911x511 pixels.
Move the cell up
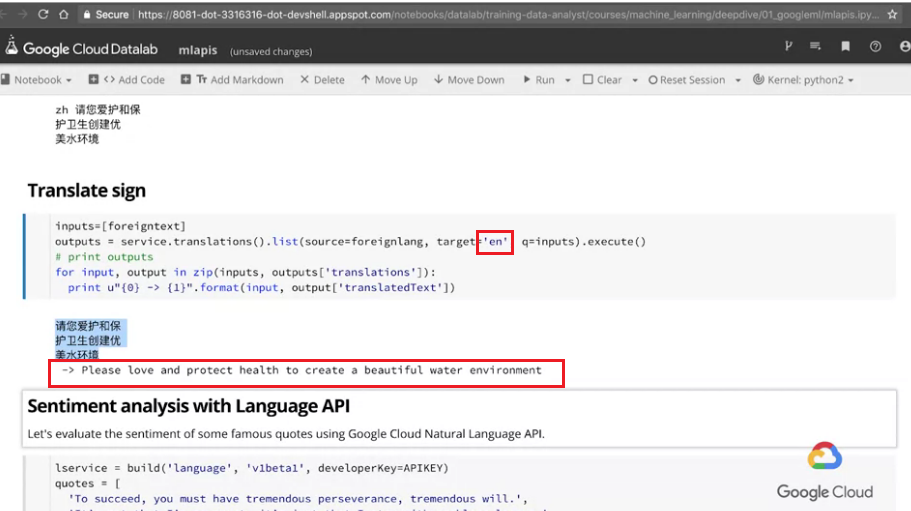(389, 80)
